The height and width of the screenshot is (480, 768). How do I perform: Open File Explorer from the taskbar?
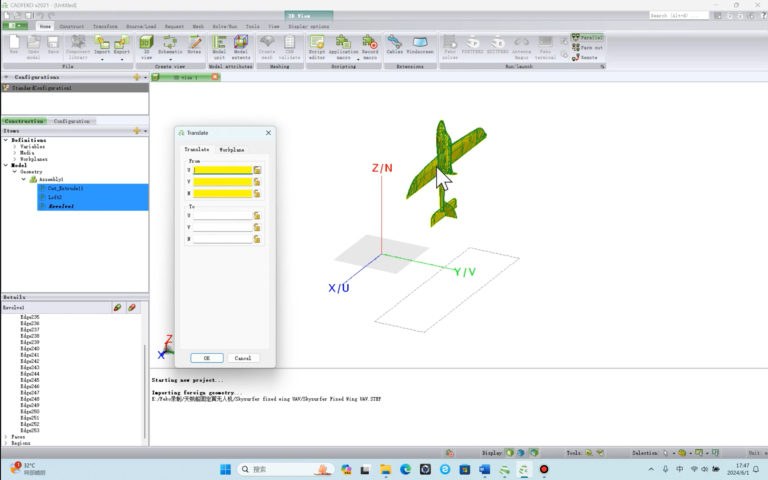(x=385, y=469)
